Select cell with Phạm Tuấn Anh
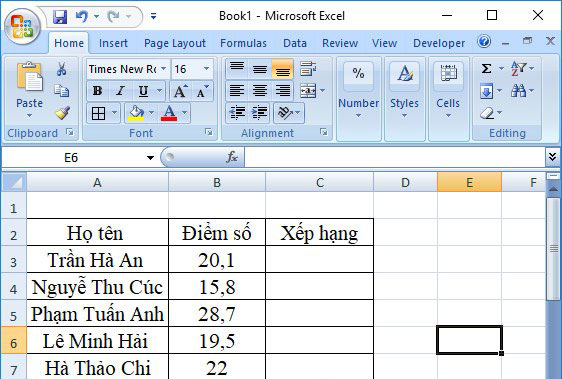562x379 pixels. (97, 313)
